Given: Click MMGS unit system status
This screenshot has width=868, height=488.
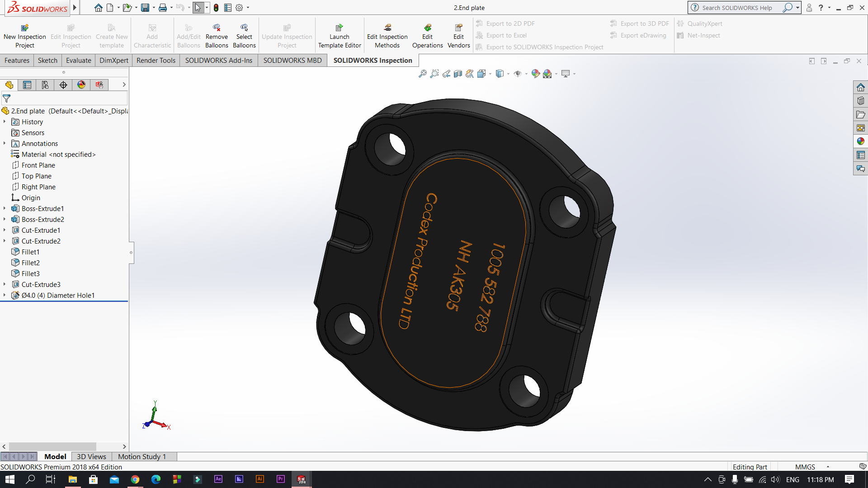Looking at the screenshot, I should pos(805,467).
